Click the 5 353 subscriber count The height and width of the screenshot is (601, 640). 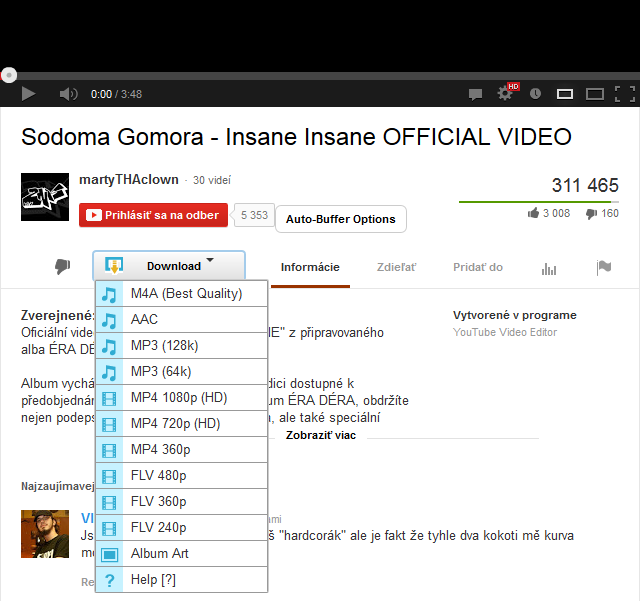point(254,215)
